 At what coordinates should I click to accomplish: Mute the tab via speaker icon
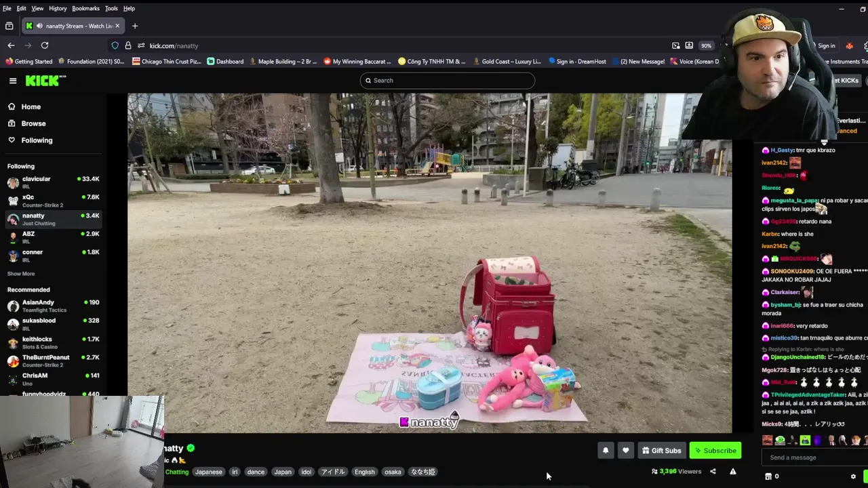39,26
